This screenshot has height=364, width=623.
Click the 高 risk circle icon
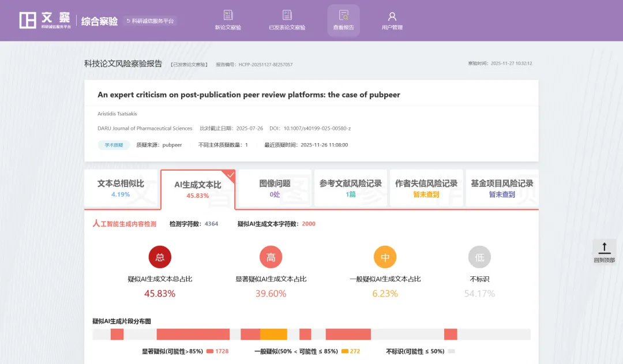[271, 257]
